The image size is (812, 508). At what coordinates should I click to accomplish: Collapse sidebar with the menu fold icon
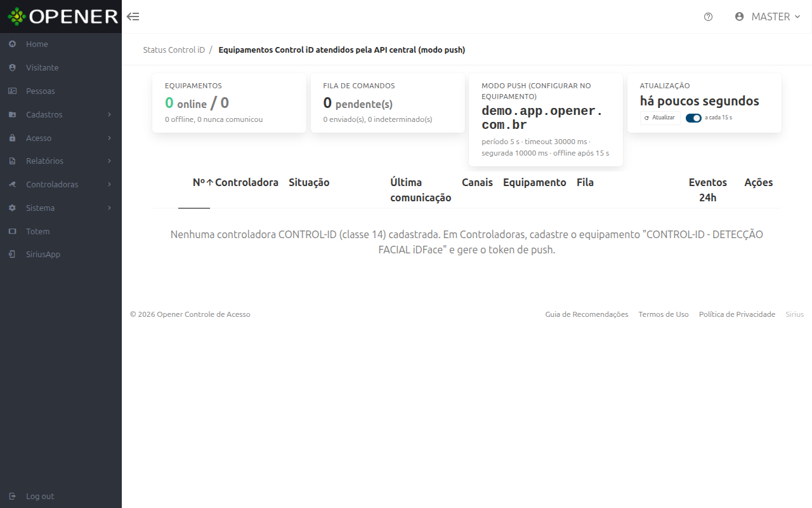tap(133, 17)
